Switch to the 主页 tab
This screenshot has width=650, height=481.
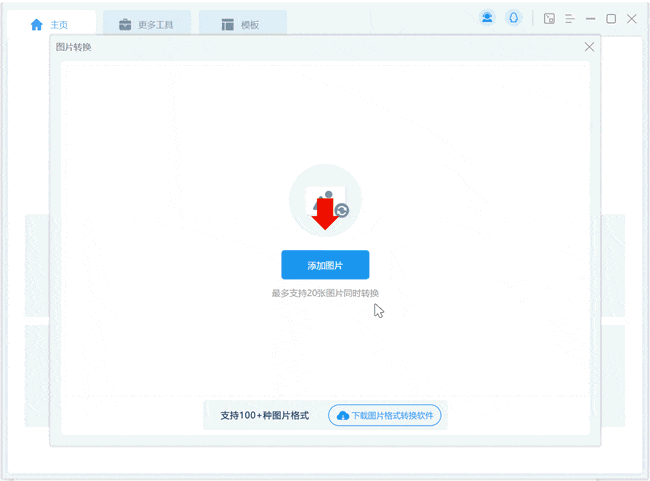pos(59,24)
